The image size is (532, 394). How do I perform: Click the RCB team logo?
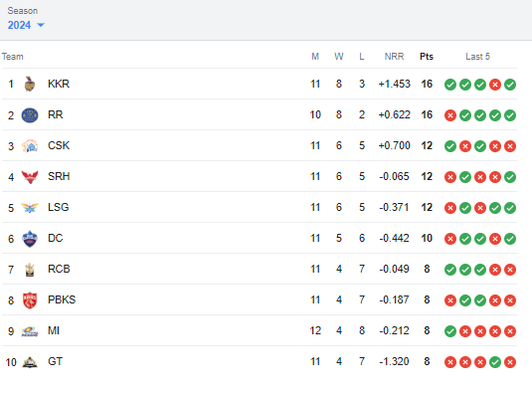tap(30, 270)
